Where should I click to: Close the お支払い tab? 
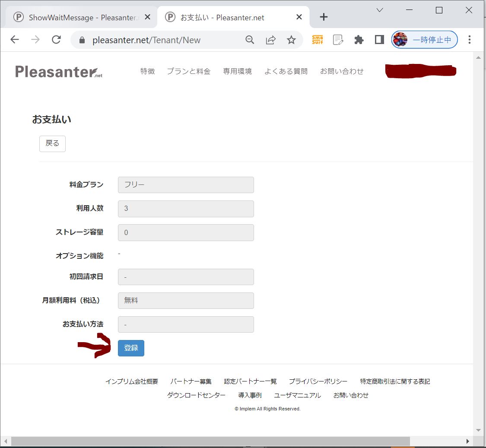coord(299,17)
